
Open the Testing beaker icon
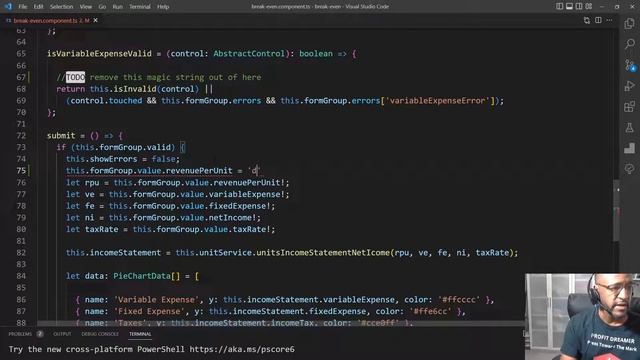pos(629,127)
